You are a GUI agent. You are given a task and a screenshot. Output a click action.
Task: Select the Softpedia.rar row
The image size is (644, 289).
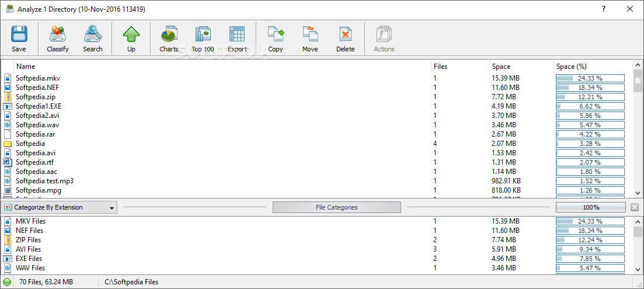tap(316, 134)
